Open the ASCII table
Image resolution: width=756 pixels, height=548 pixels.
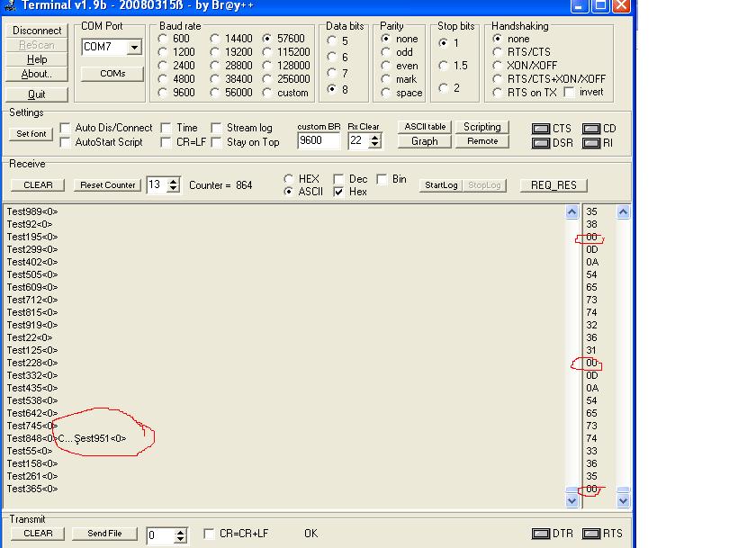pyautogui.click(x=425, y=127)
